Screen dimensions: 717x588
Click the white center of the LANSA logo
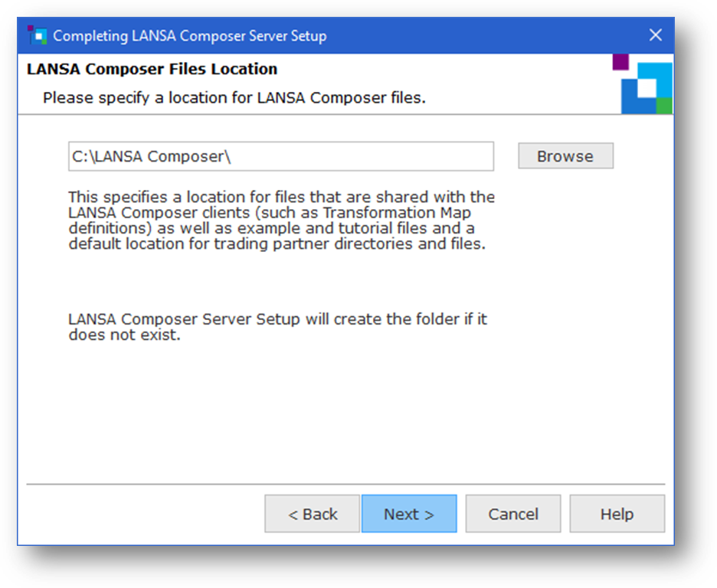[647, 88]
